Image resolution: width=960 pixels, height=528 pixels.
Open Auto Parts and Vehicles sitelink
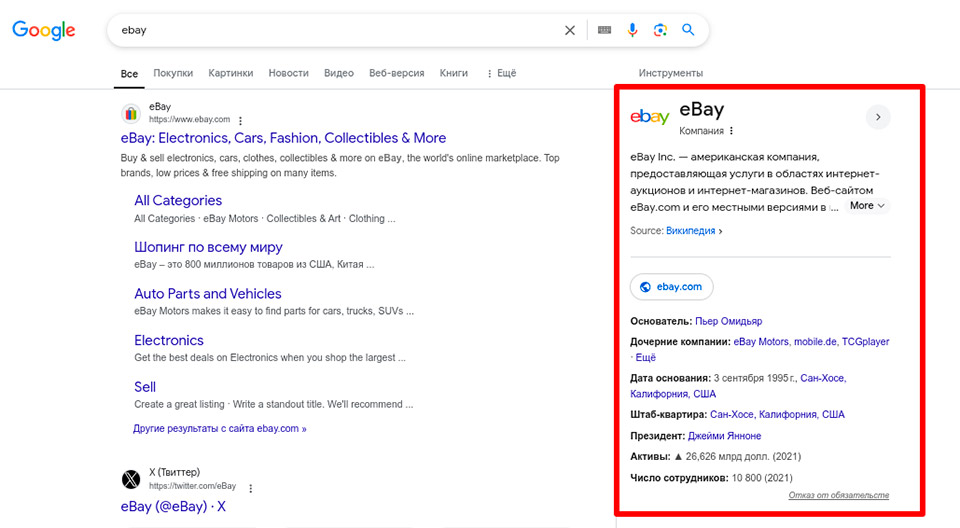tap(208, 293)
